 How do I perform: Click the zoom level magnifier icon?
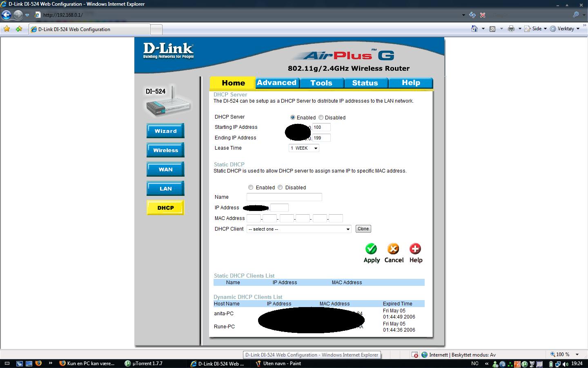(552, 354)
